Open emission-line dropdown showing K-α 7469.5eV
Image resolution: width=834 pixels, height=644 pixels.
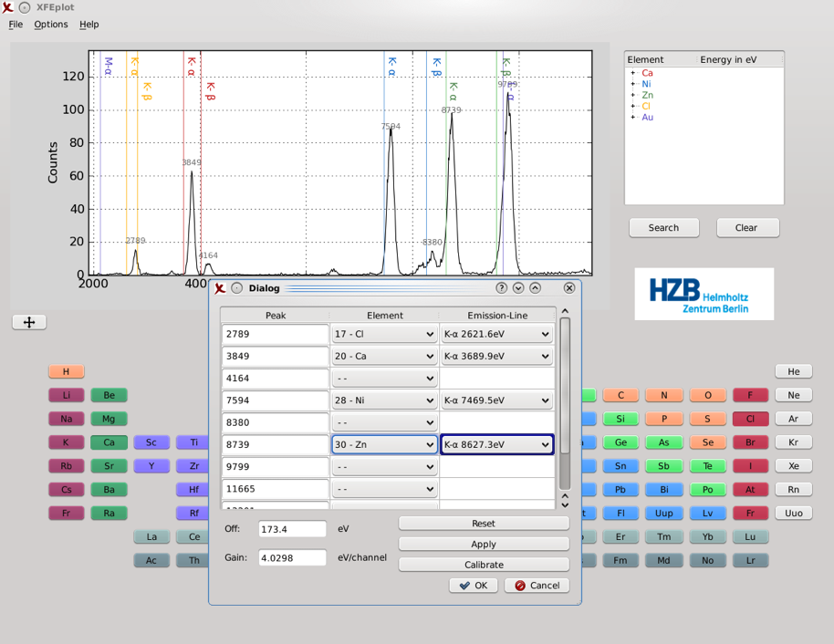coord(496,400)
